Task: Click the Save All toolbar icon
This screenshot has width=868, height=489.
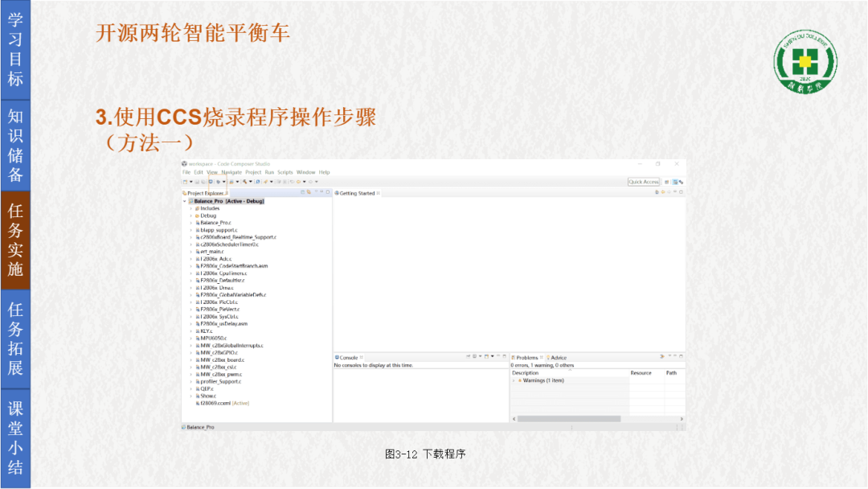Action: (x=203, y=182)
